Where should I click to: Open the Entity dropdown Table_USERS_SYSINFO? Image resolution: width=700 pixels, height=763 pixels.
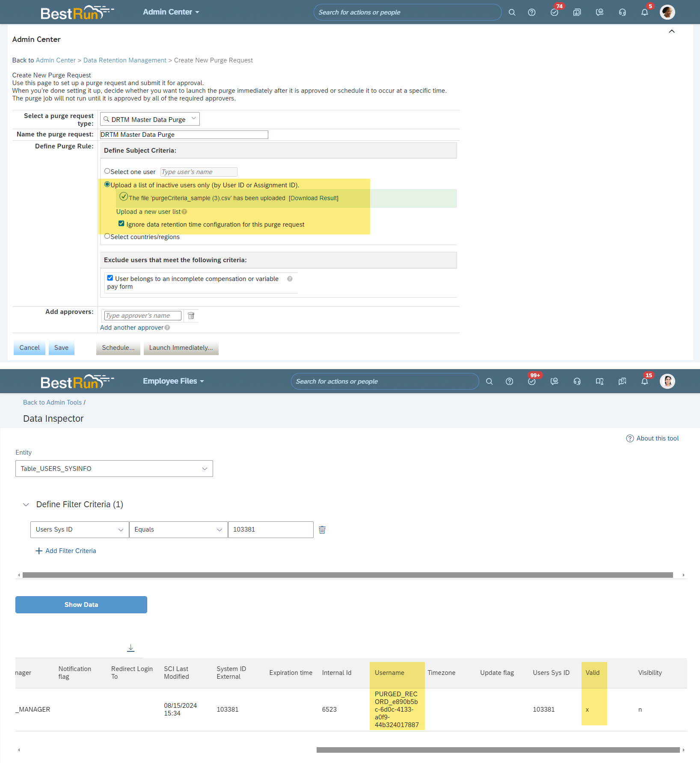click(114, 469)
